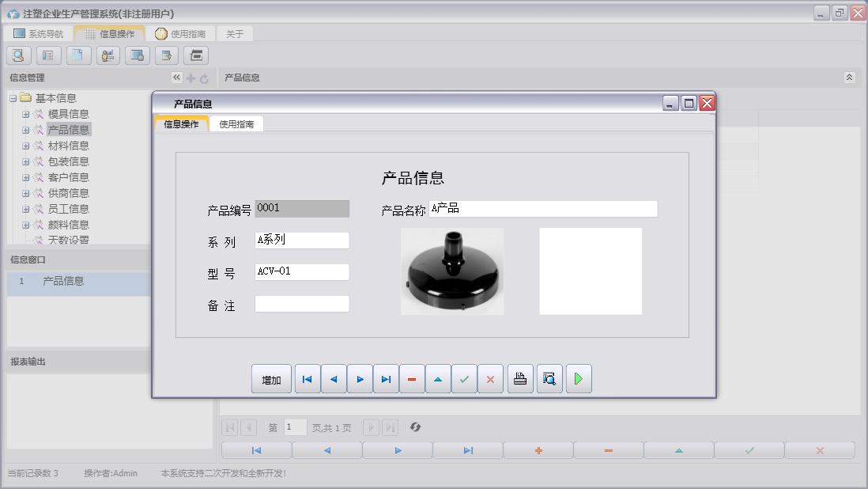The width and height of the screenshot is (868, 489).
Task: Switch to the 使用指南 tab in the dialog
Action: pos(236,123)
